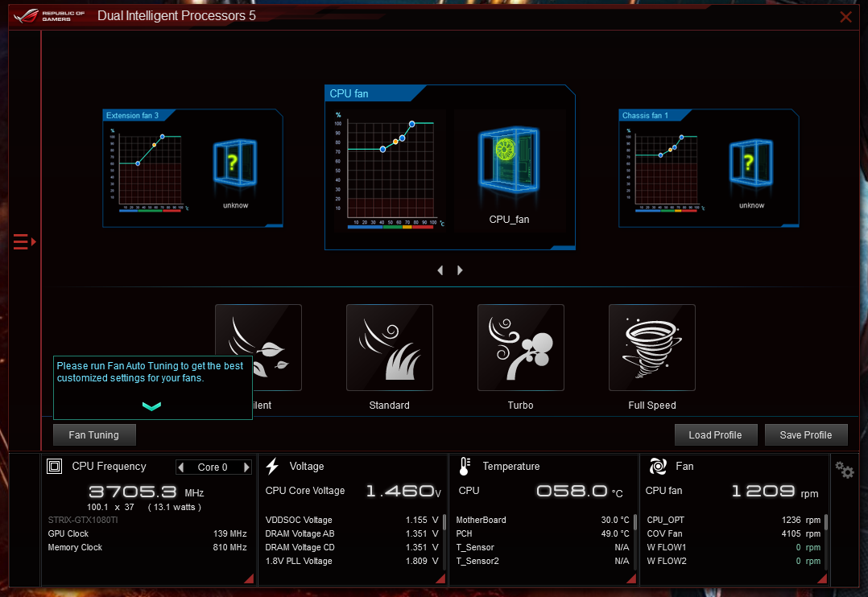This screenshot has height=597, width=868.
Task: Select the Extension fan 3 card title
Action: click(132, 116)
